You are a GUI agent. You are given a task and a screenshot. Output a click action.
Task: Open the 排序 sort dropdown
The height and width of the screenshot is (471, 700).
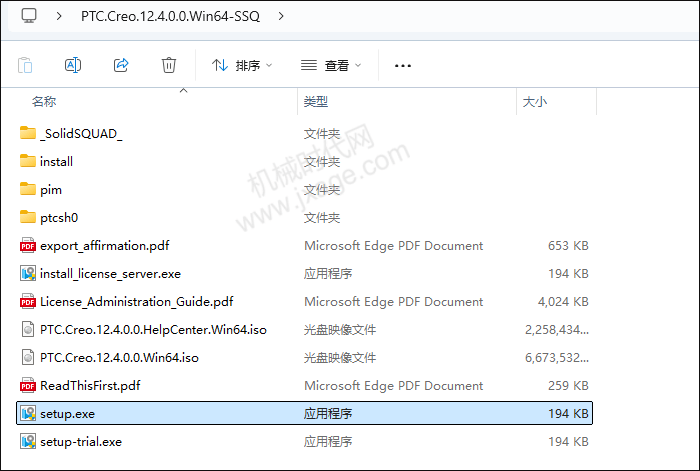coord(242,66)
